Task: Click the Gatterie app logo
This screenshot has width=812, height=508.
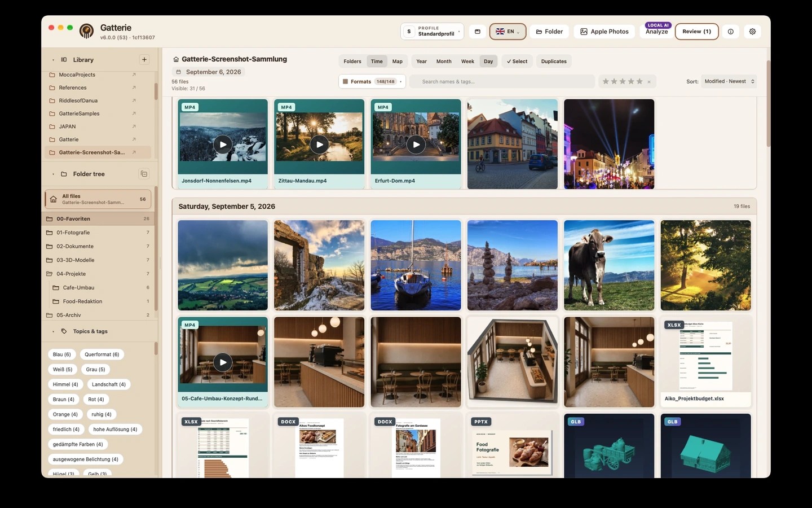Action: pyautogui.click(x=86, y=31)
